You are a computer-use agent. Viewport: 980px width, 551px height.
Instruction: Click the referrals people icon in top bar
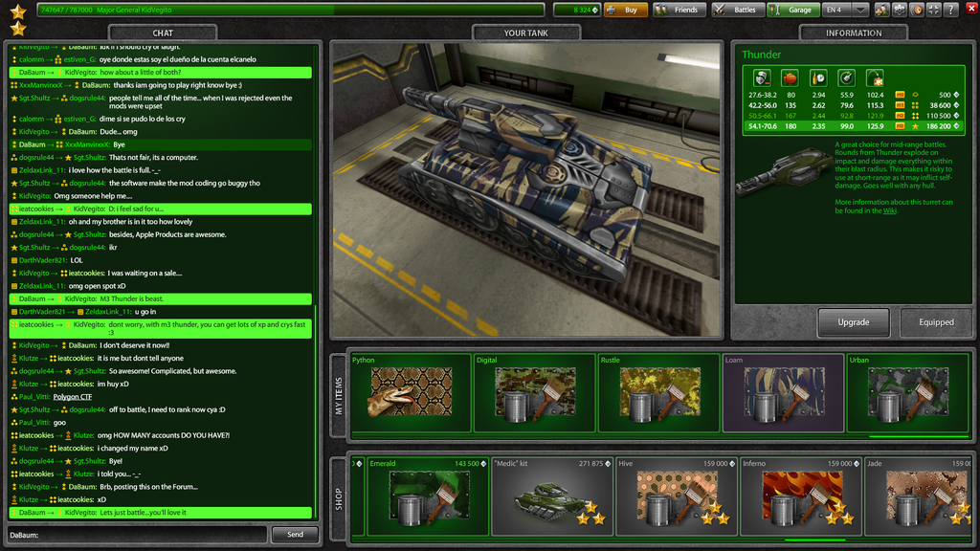pyautogui.click(x=881, y=10)
